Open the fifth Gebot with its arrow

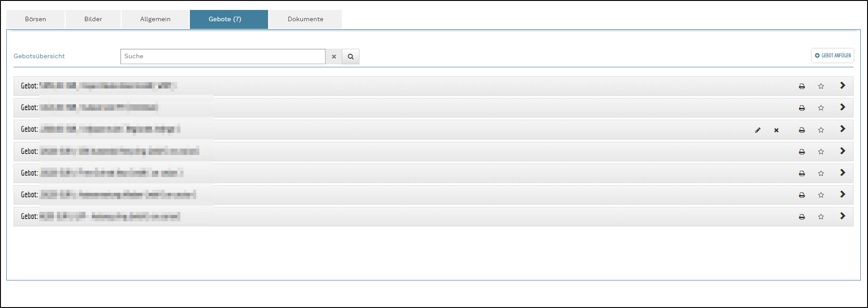tap(843, 173)
